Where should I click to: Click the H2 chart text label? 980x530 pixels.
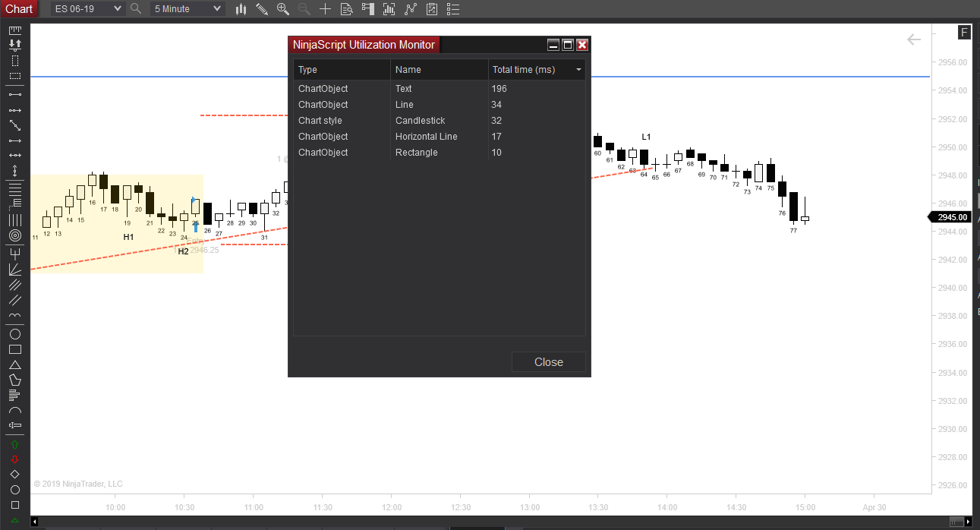[183, 251]
